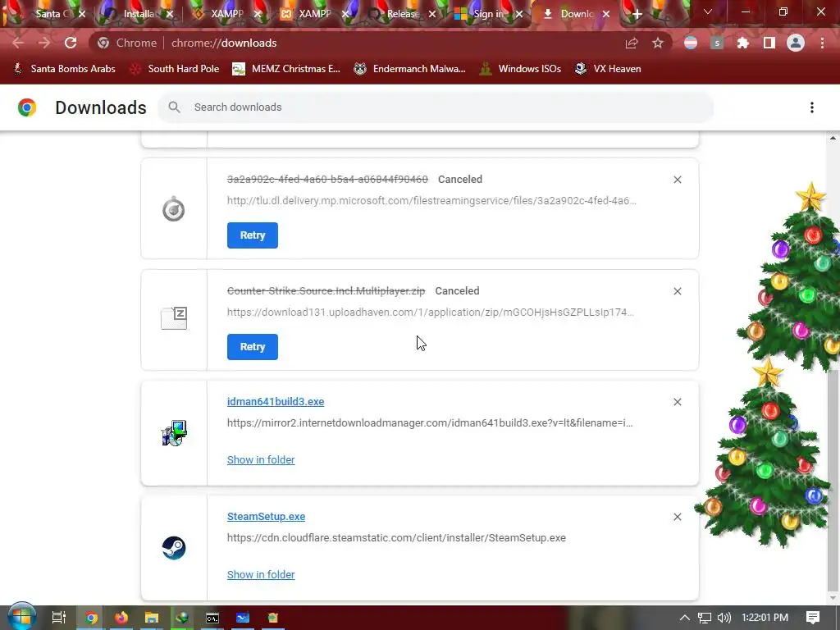The image size is (840, 630).
Task: Open the Extensions puzzle-piece menu
Action: (x=742, y=43)
